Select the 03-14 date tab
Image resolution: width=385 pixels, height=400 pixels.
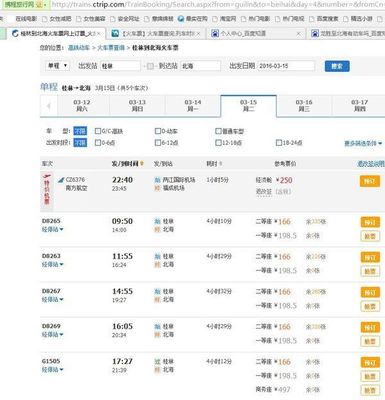click(193, 106)
